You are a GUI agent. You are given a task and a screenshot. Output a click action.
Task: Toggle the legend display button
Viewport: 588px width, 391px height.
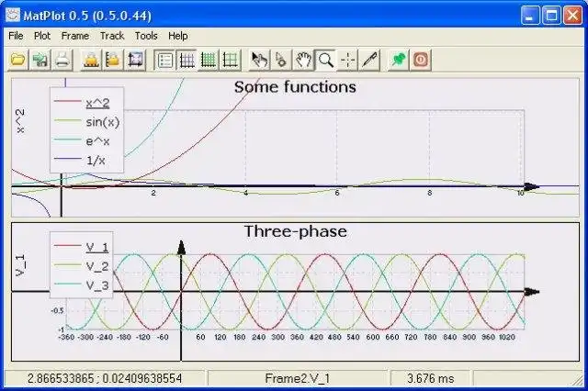(164, 60)
